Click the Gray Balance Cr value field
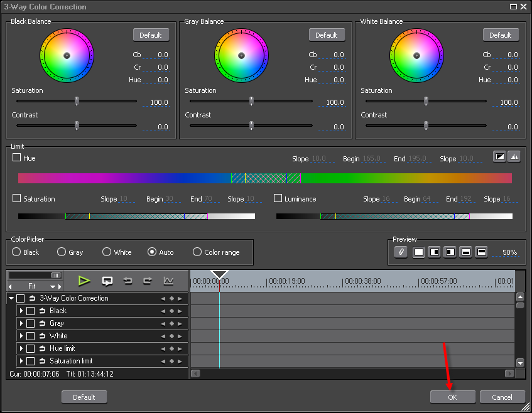The width and height of the screenshot is (532, 413). point(332,67)
